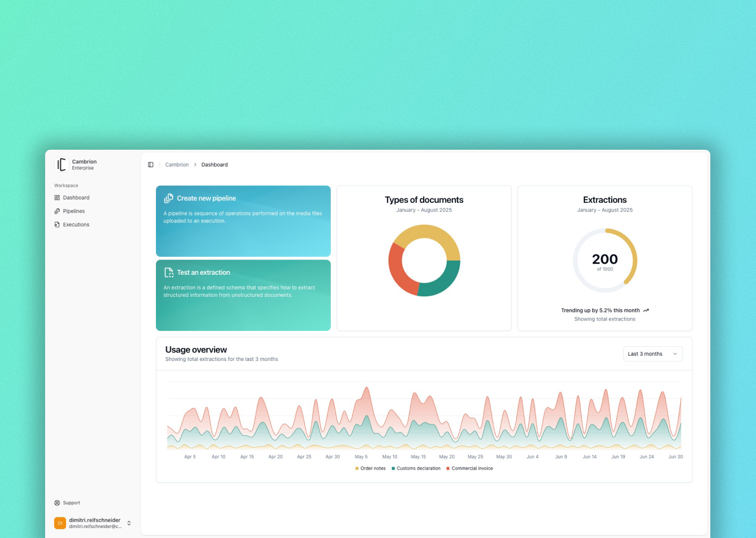Toggle the sidebar panel icon

151,165
